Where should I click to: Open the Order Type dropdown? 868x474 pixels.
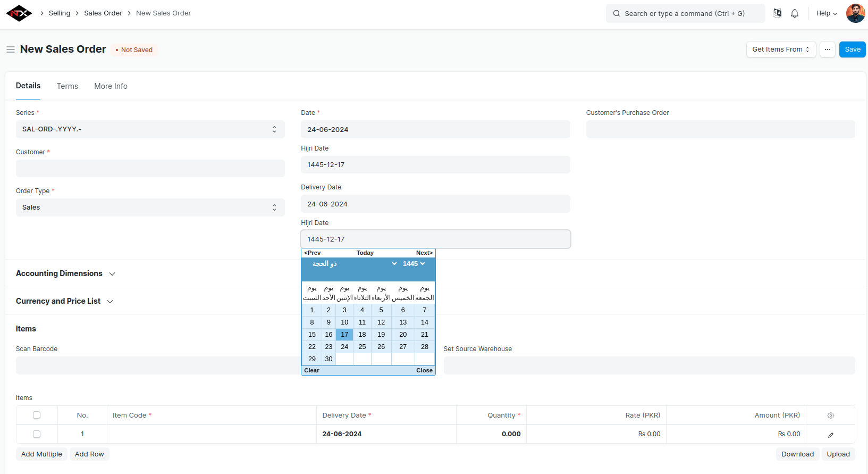pyautogui.click(x=150, y=207)
